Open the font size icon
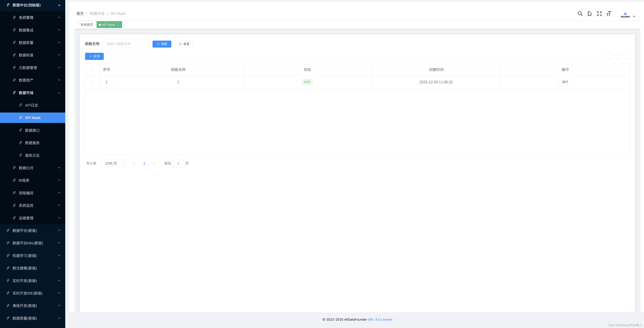644x328 pixels. (x=609, y=14)
